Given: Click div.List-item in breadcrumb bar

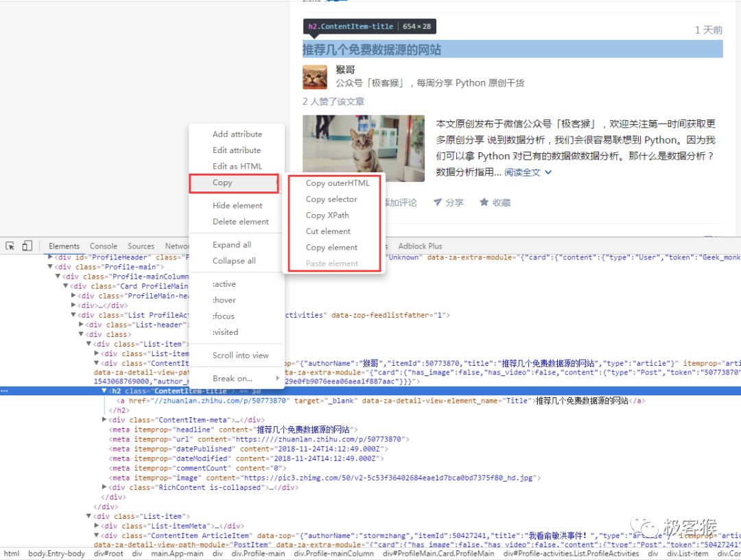Looking at the screenshot, I should [687, 553].
